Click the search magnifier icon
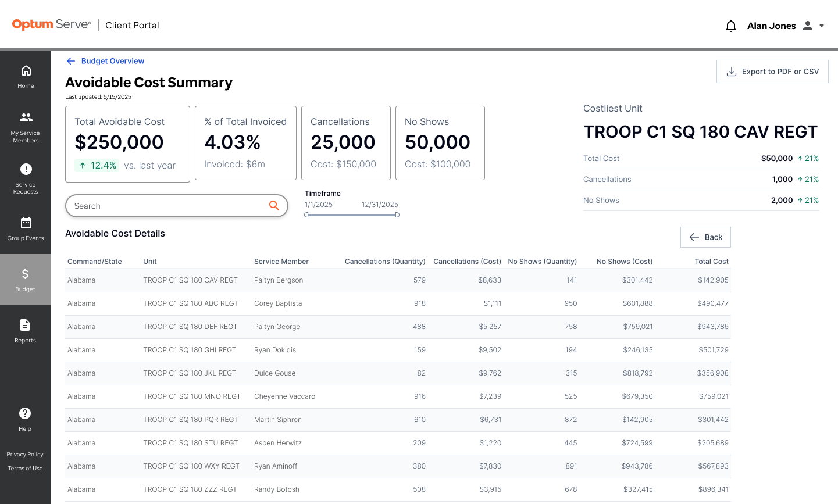This screenshot has width=838, height=504. (274, 205)
